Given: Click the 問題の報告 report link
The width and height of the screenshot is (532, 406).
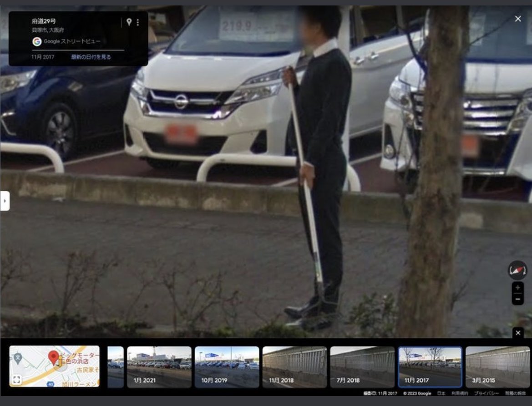Looking at the screenshot, I should [x=515, y=393].
